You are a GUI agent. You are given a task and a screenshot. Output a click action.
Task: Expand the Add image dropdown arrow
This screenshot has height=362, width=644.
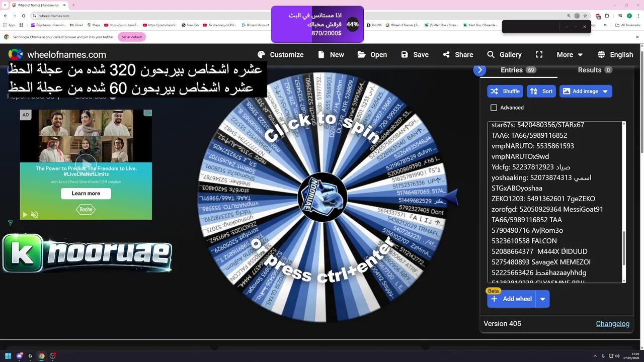coord(605,91)
